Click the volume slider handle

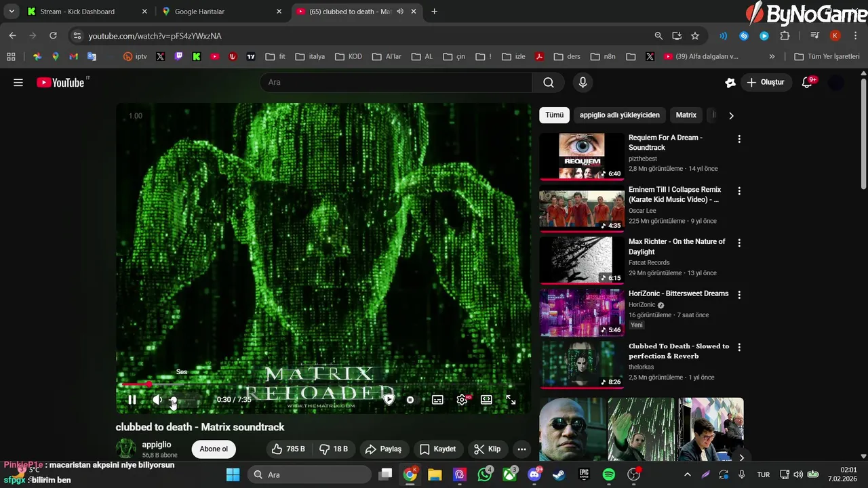pos(174,401)
